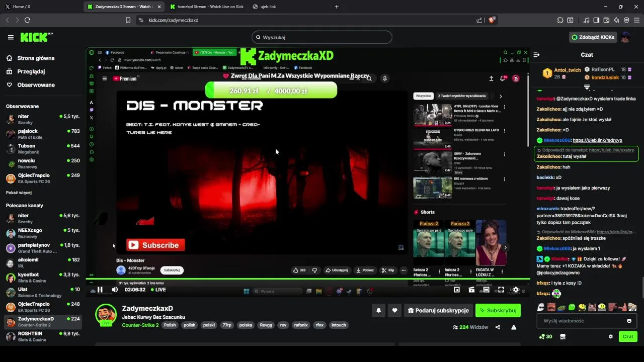Open Brave shields icon in address bar
The width and height of the screenshot is (644, 362).
pyautogui.click(x=492, y=20)
